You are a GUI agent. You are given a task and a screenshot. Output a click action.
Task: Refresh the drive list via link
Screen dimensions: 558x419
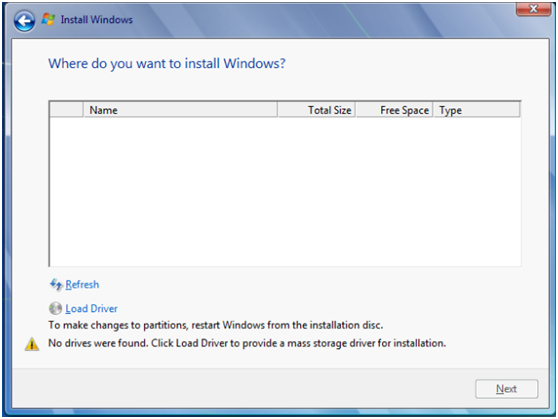(82, 284)
